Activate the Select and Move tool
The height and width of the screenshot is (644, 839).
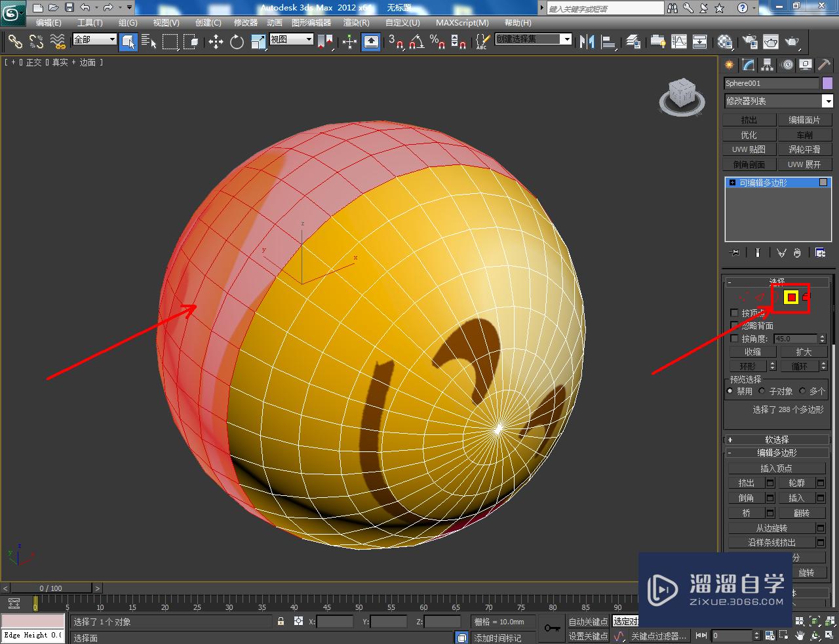coord(216,42)
